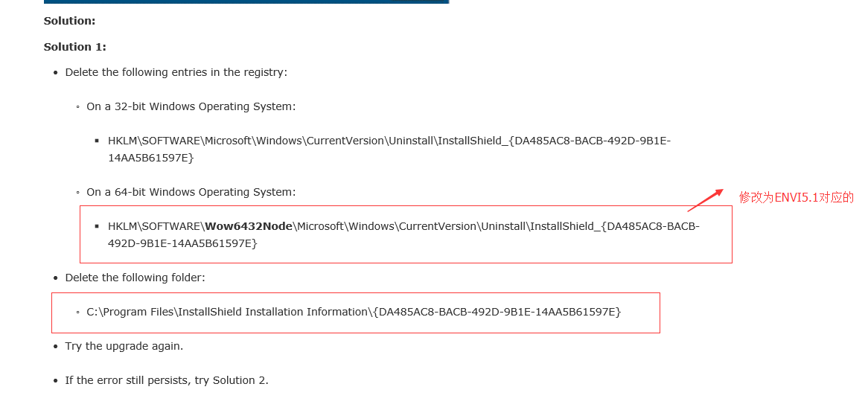Click the bullet before "If the error still persists"
868x410 pixels.
55,381
